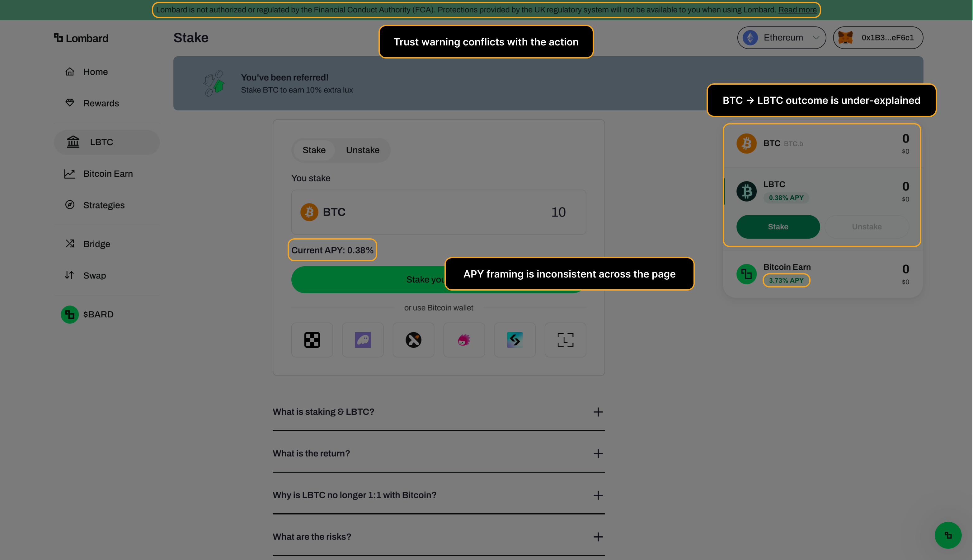This screenshot has height=560, width=973.
Task: Click the orange BTC icon in balances panel
Action: 746,143
